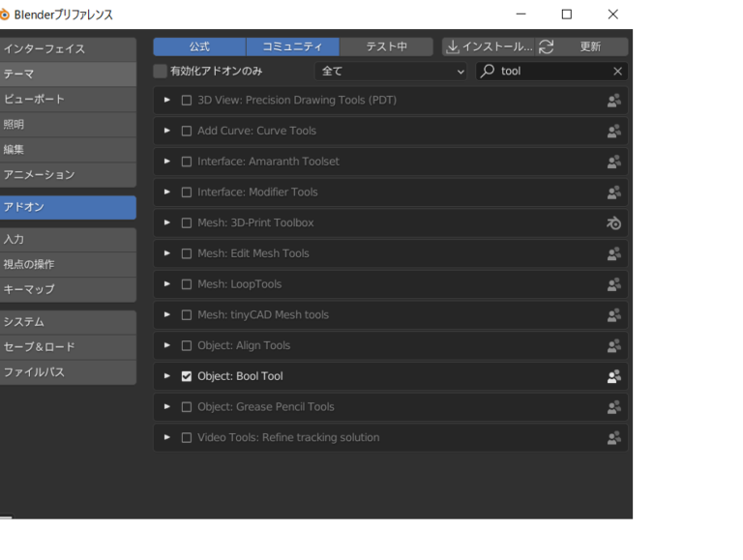Click community icon on LoopTools row
Viewport: 743px width, 560px height.
(x=613, y=284)
